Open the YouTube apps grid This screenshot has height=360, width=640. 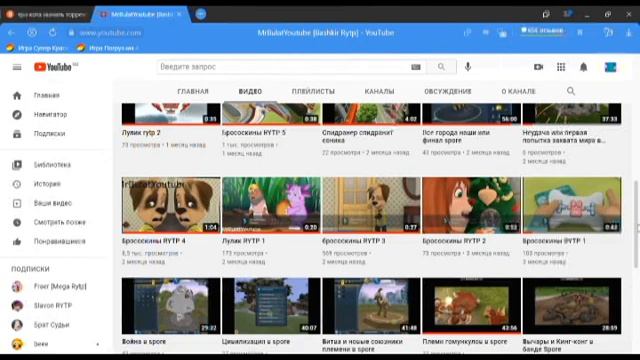[561, 67]
